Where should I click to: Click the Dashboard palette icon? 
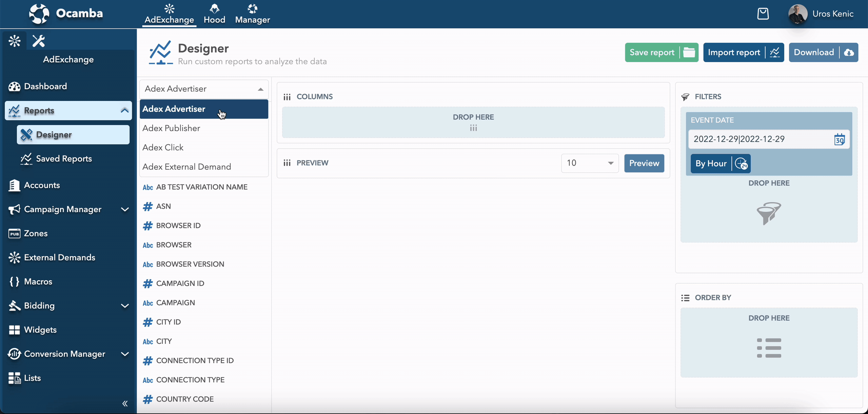click(x=14, y=86)
